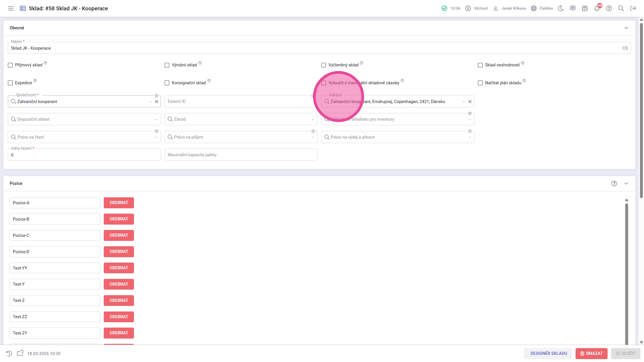
Task: Open notifications bell icon
Action: (x=597, y=8)
